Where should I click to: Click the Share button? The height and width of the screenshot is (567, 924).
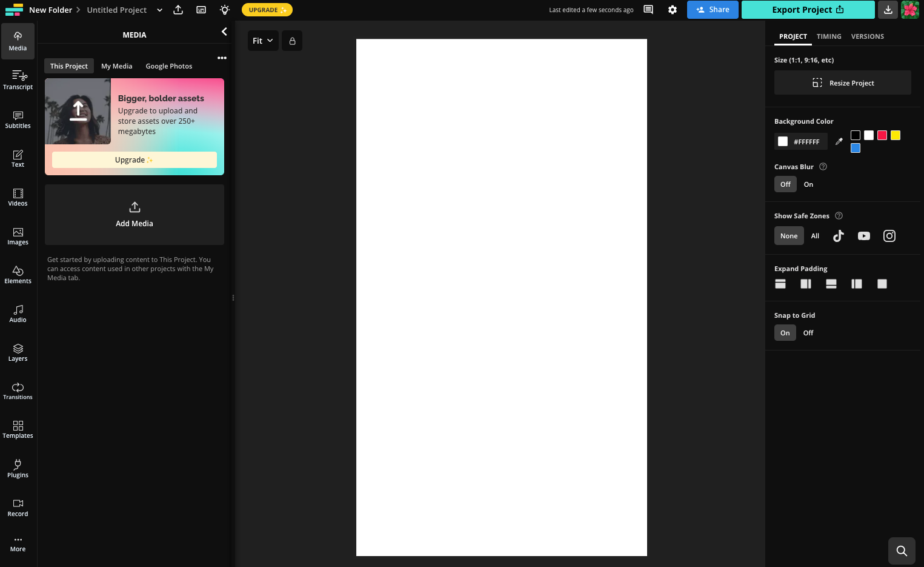pos(713,10)
